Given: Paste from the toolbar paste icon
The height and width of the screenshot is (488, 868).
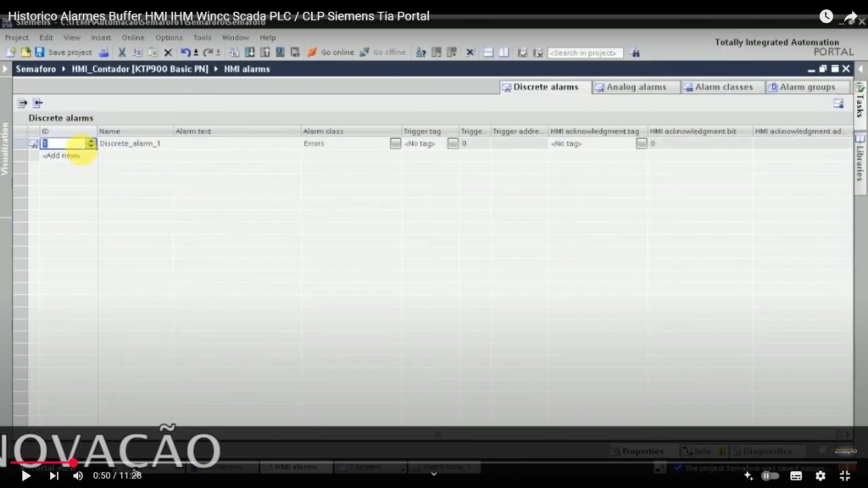Looking at the screenshot, I should coord(153,53).
